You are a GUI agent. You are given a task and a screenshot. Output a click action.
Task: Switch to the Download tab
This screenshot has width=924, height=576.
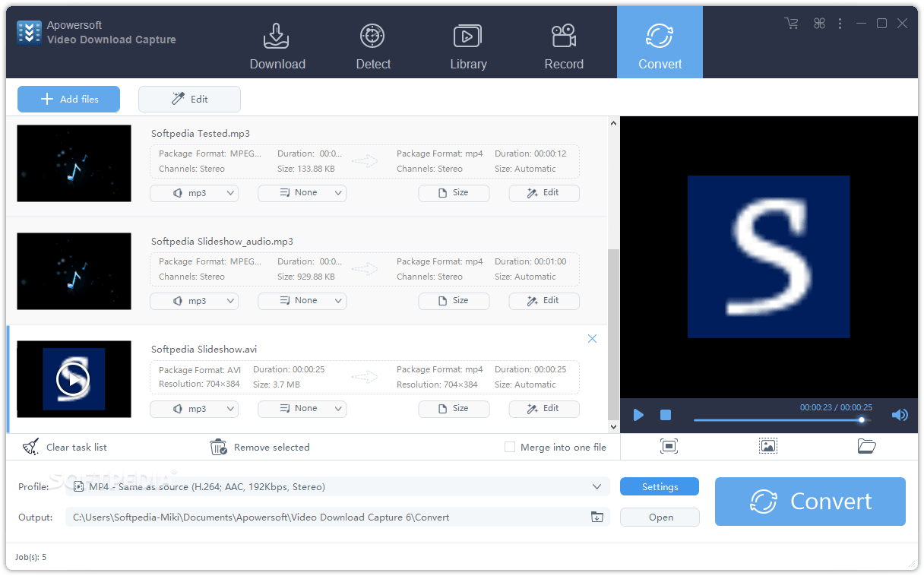tap(277, 46)
